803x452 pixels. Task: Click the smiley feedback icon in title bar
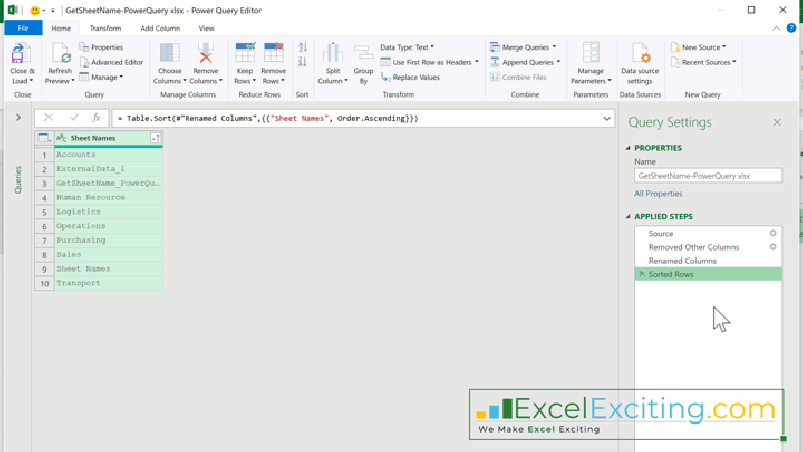coord(35,10)
